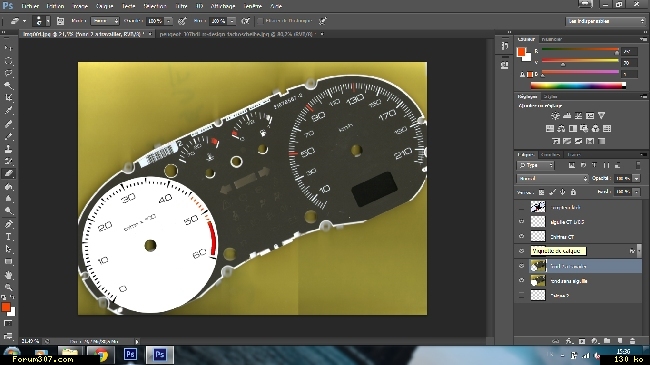The image size is (650, 365).
Task: Select the Type (T) tool
Action: (8, 237)
